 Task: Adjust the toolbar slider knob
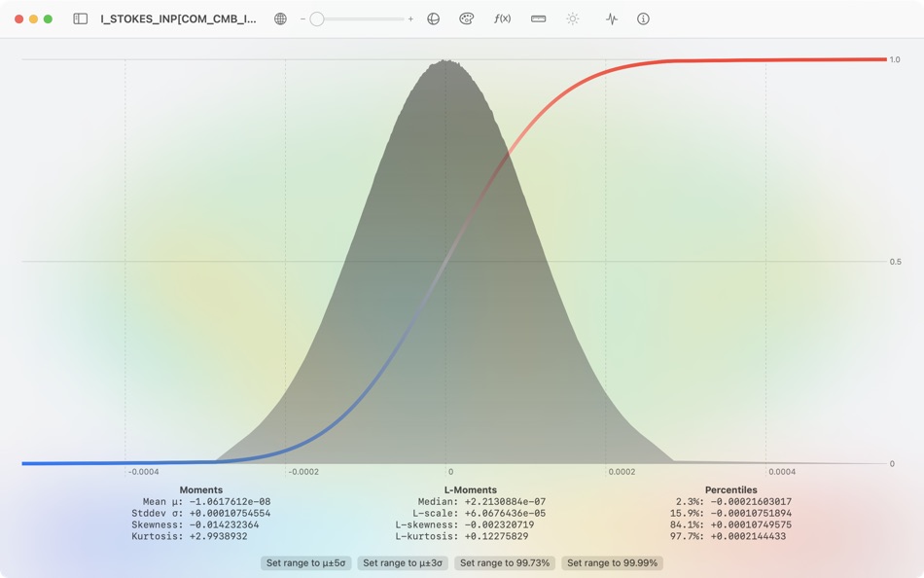[317, 18]
